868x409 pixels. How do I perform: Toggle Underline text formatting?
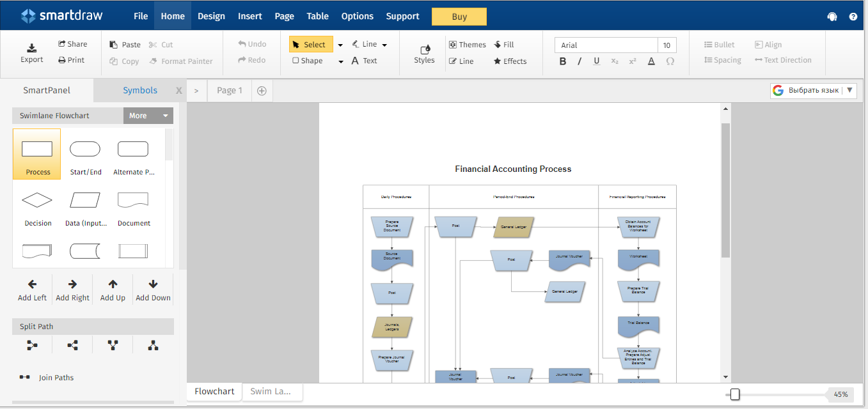(596, 61)
